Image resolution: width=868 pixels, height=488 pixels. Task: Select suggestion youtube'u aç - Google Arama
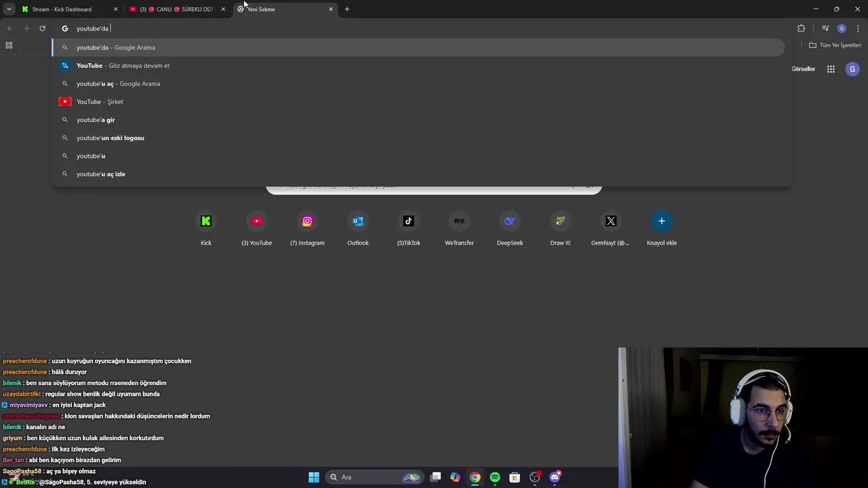click(418, 83)
